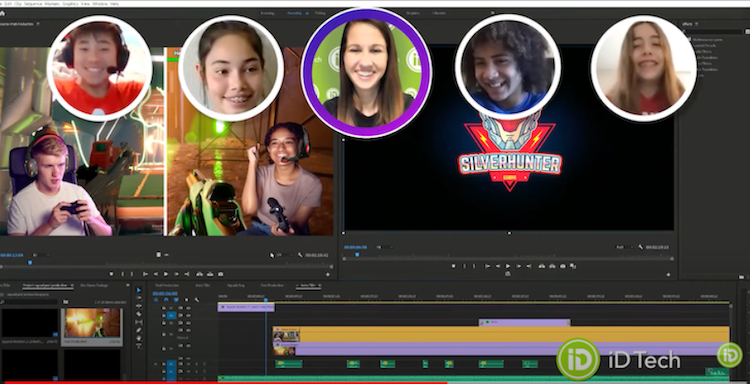
Task: Switch to Learning workspace tab
Action: point(267,13)
